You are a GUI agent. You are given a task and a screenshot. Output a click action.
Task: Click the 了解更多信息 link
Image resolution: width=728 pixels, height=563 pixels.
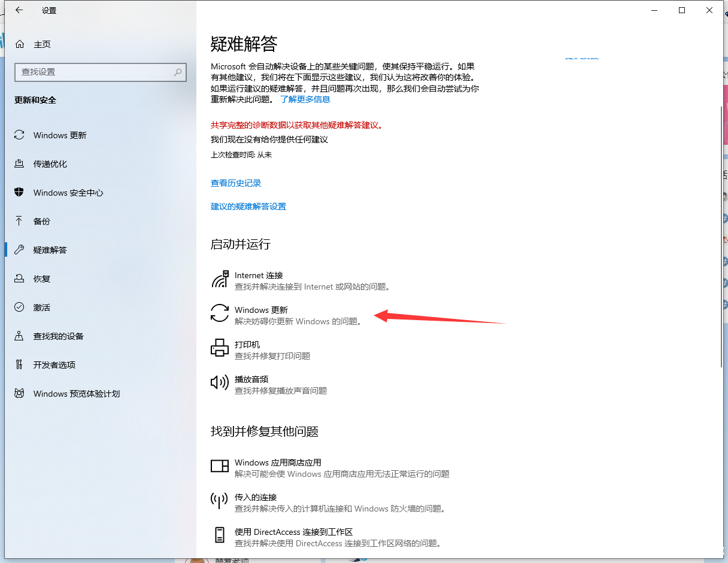[305, 99]
